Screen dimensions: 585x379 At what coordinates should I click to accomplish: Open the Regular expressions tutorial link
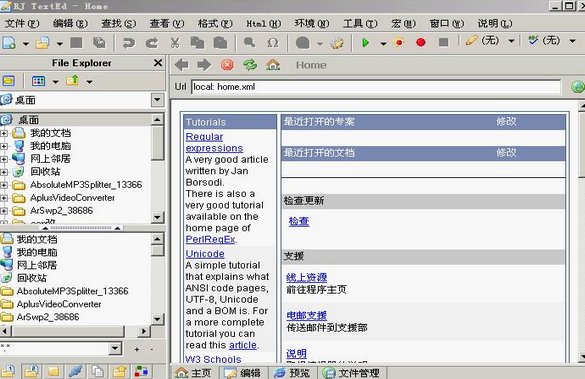214,142
